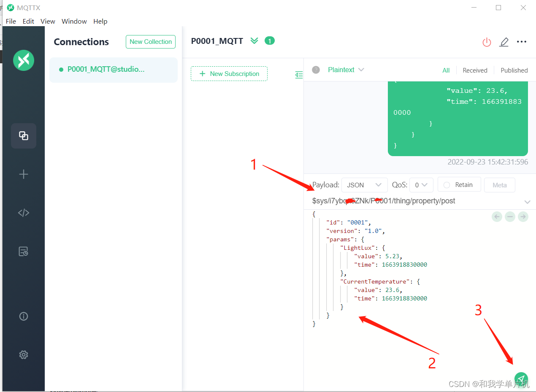This screenshot has height=392, width=536.
Task: Collapse the subscriptions list panel icon
Action: click(x=299, y=75)
